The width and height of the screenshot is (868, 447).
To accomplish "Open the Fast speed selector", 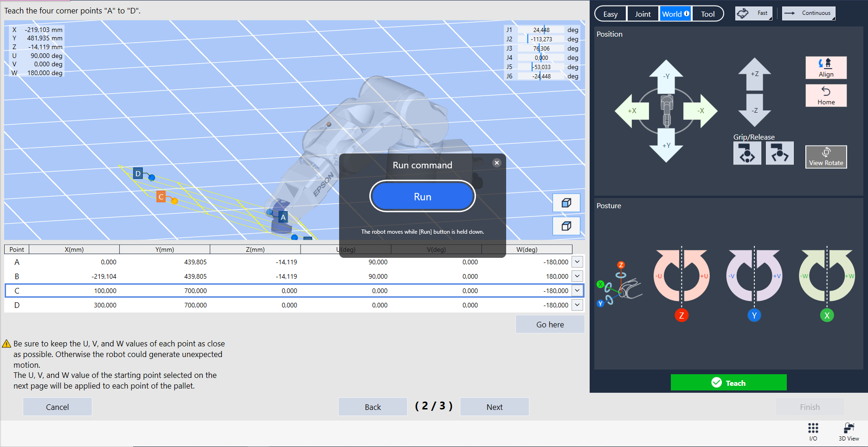I will click(x=754, y=13).
